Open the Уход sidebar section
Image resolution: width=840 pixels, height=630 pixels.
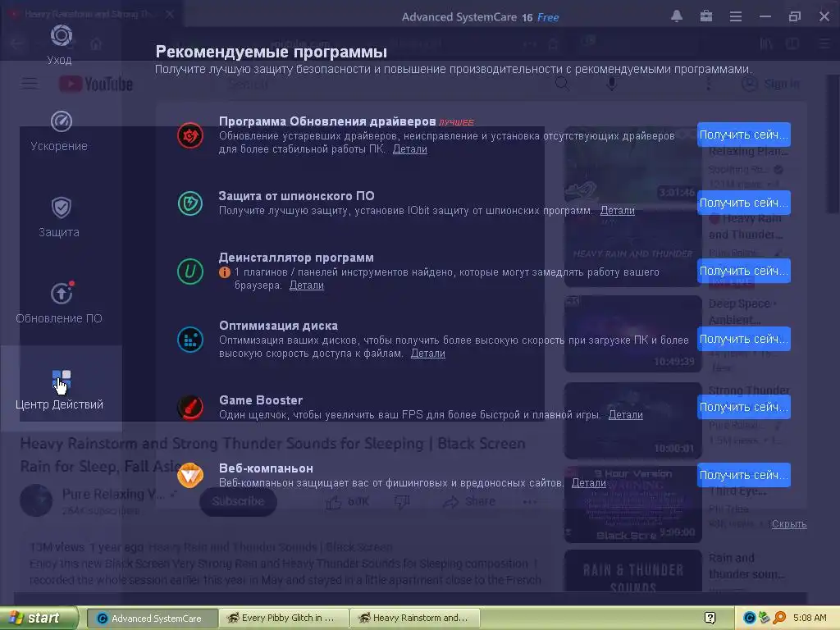click(61, 44)
